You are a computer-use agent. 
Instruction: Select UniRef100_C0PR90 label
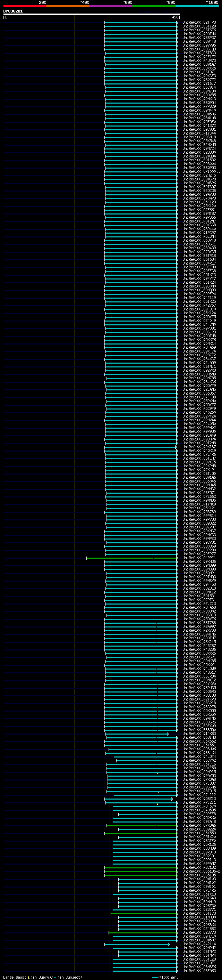[x=199, y=550]
